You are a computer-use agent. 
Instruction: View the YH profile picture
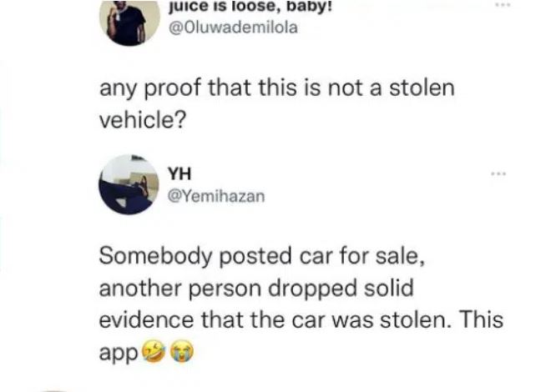[129, 184]
